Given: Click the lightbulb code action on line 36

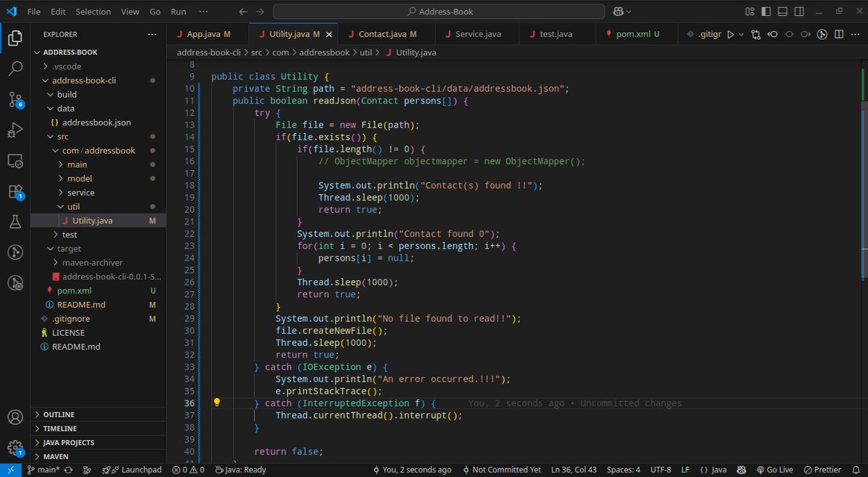Looking at the screenshot, I should [x=216, y=402].
